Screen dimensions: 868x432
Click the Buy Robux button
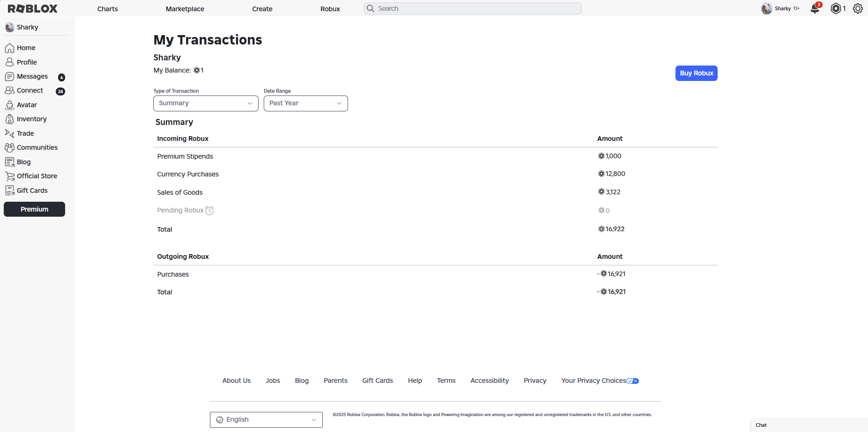tap(697, 73)
